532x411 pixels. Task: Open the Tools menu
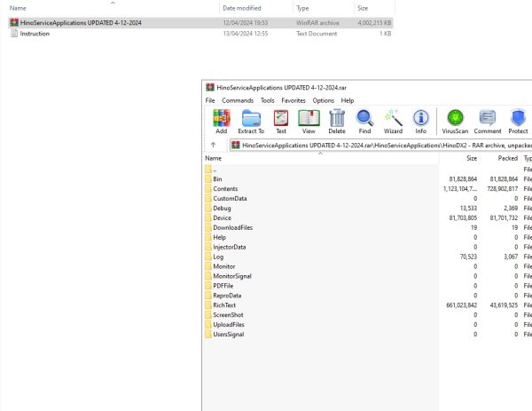(268, 100)
